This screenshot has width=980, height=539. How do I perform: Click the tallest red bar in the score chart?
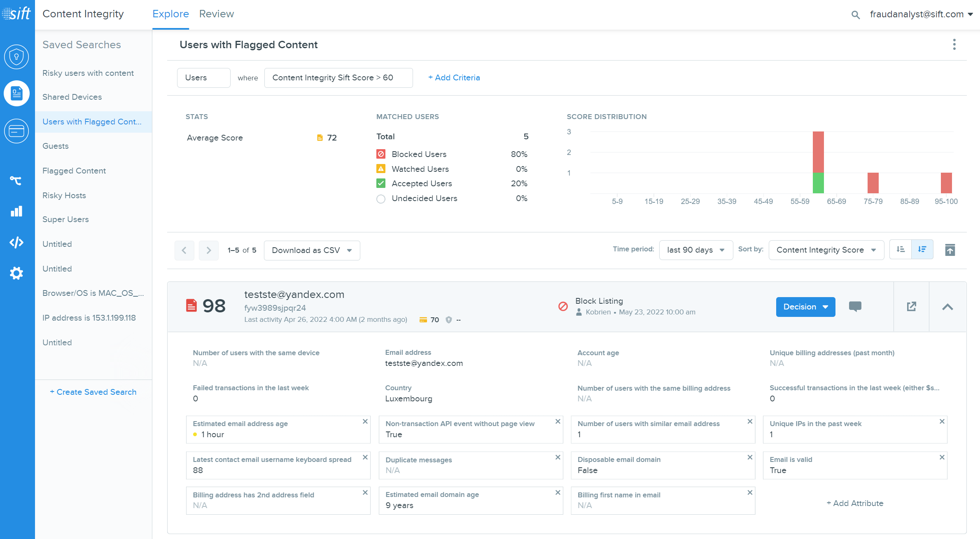click(x=818, y=152)
